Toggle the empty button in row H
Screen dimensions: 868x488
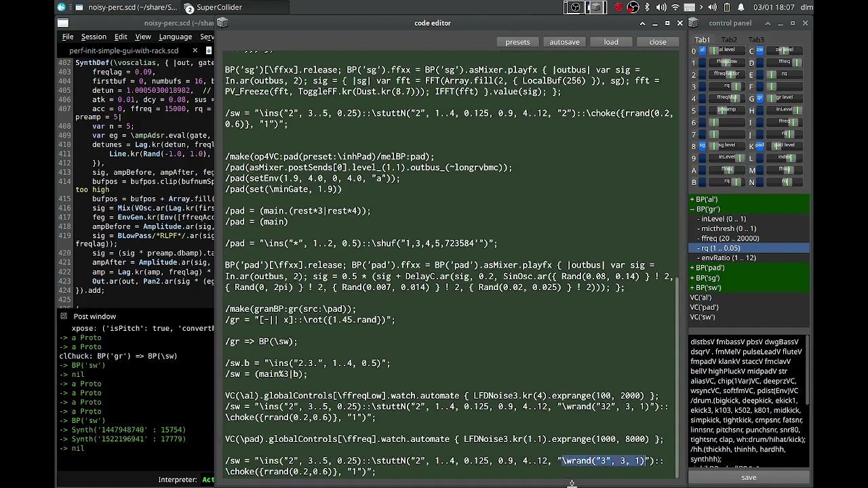(759, 110)
